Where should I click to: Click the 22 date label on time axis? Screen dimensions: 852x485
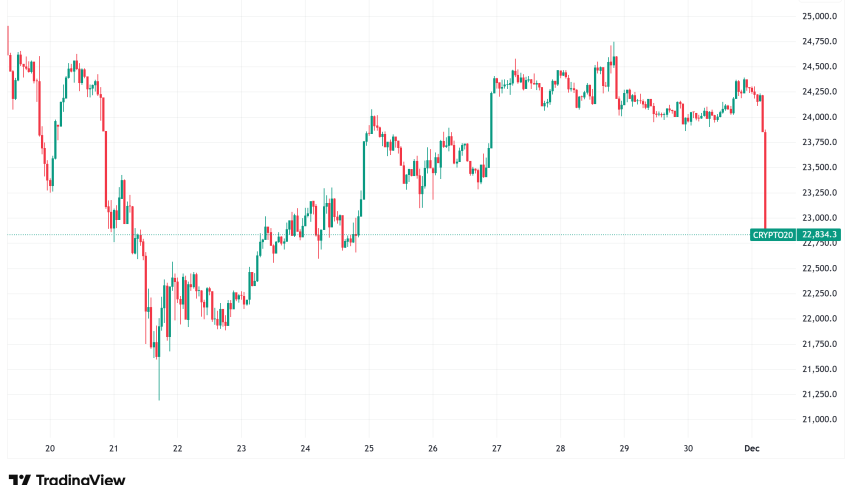177,448
